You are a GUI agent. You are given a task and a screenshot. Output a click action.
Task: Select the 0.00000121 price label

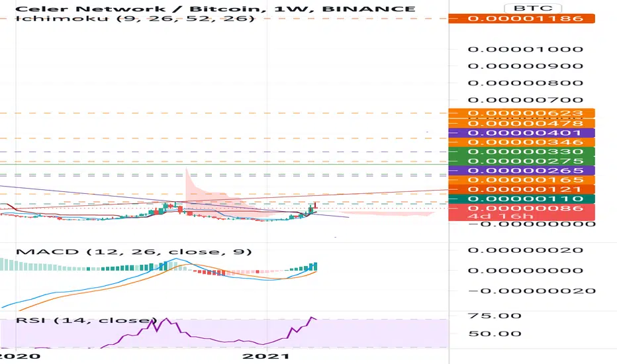[522, 189]
